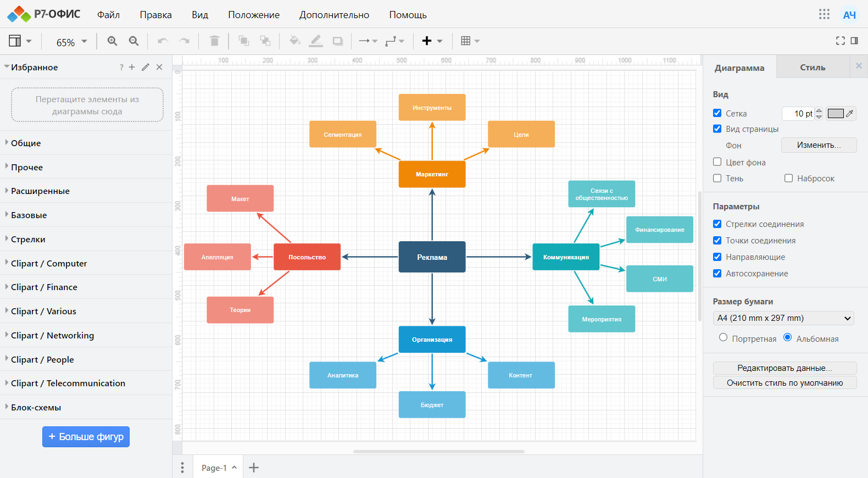Uncheck the Сетка checkbox

point(717,113)
